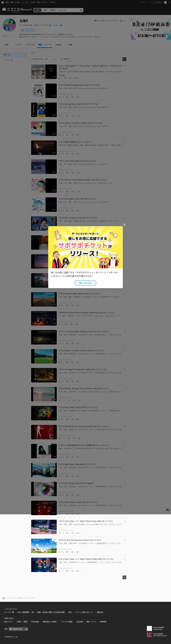Click the 連続再生 button

click(65, 59)
